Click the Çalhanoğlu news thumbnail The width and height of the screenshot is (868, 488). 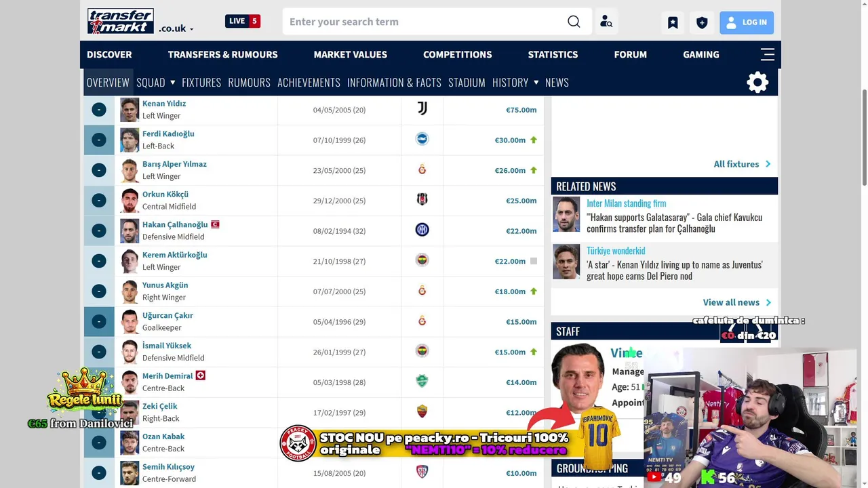tap(566, 215)
